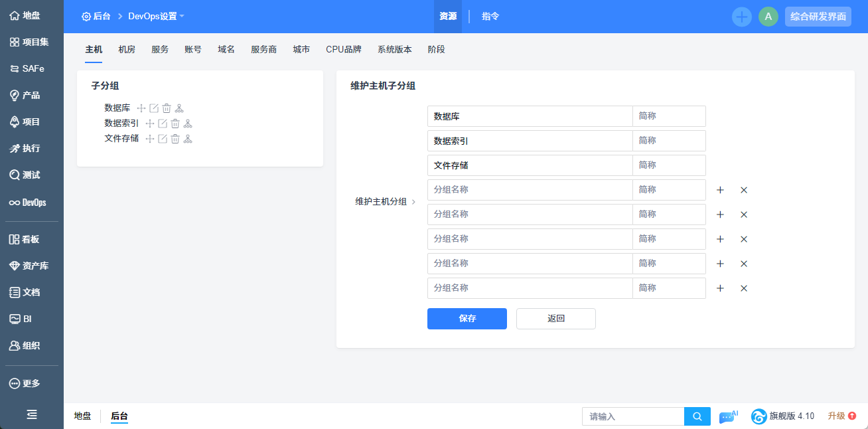
Task: Click the search magnifier button
Action: tap(697, 416)
